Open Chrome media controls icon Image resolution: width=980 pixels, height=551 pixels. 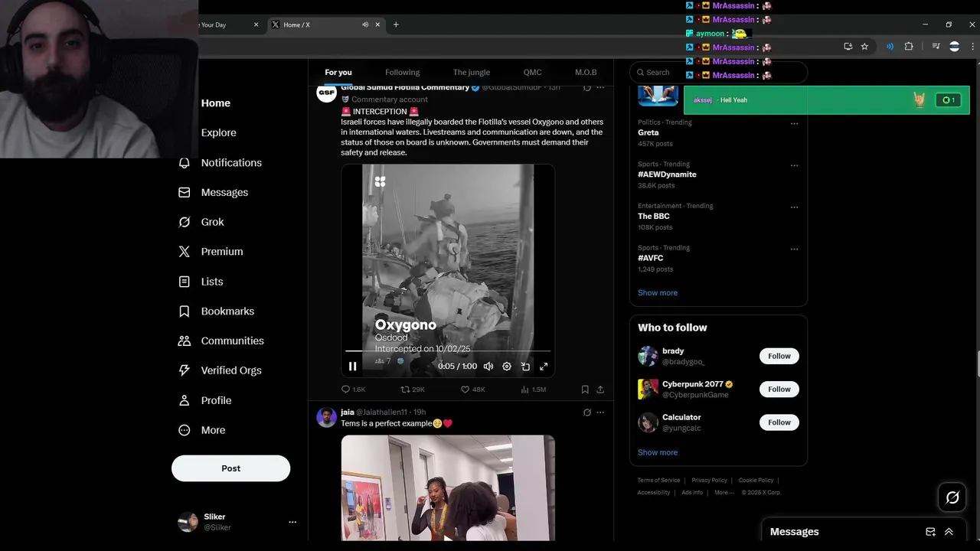tap(936, 47)
